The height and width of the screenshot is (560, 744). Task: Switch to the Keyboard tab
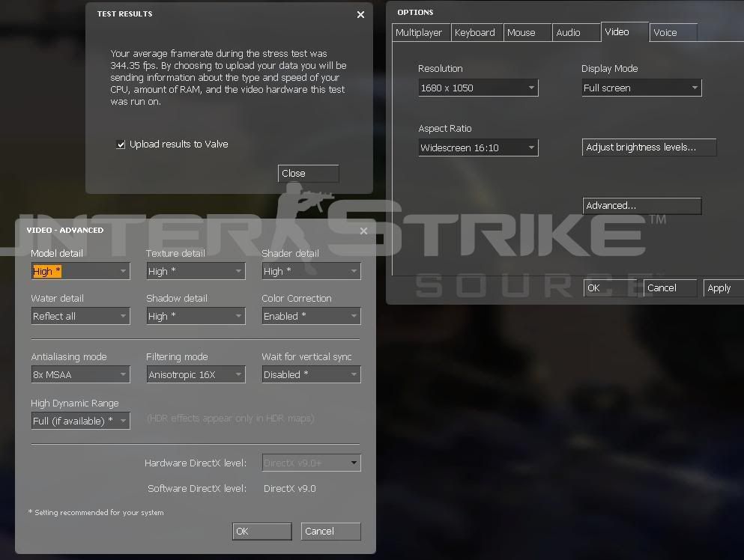click(477, 33)
